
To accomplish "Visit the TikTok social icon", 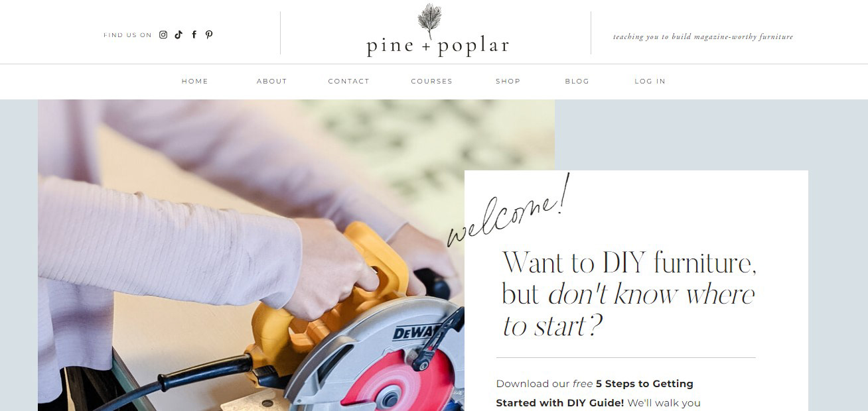I will [x=179, y=34].
